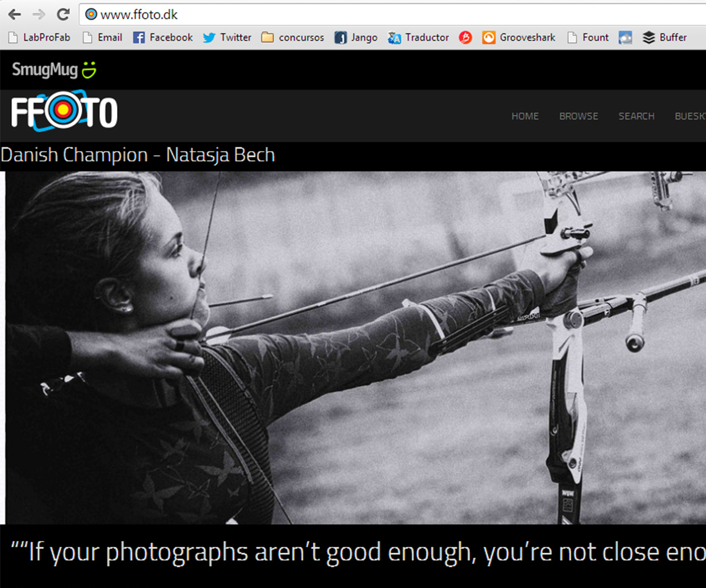Open the concursos bookmark folder
Screen dimensions: 706x588
(x=292, y=38)
